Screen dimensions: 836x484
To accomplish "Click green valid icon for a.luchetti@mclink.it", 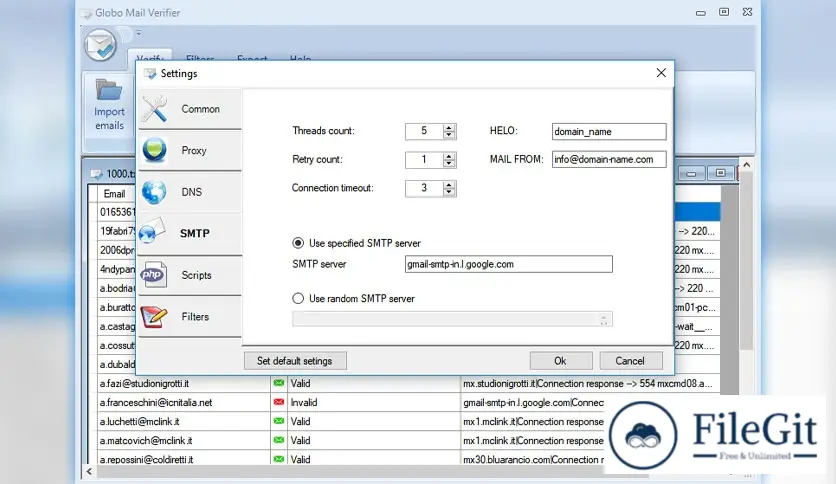I will click(x=278, y=421).
